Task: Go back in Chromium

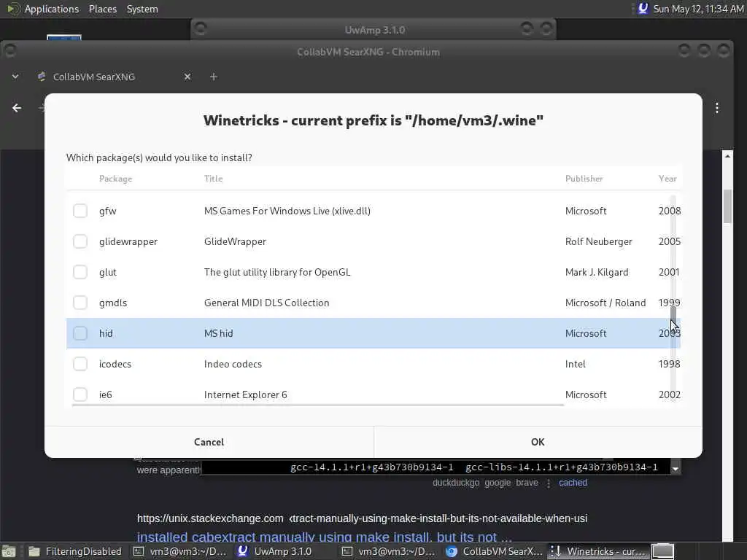Action: 17,108
